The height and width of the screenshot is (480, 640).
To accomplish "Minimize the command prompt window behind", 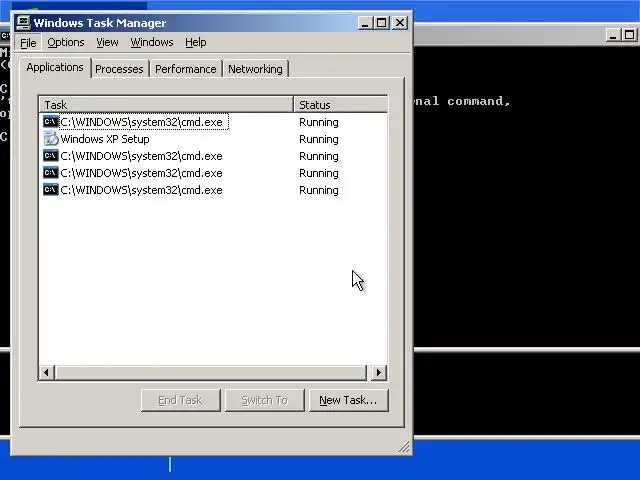I will pos(613,36).
